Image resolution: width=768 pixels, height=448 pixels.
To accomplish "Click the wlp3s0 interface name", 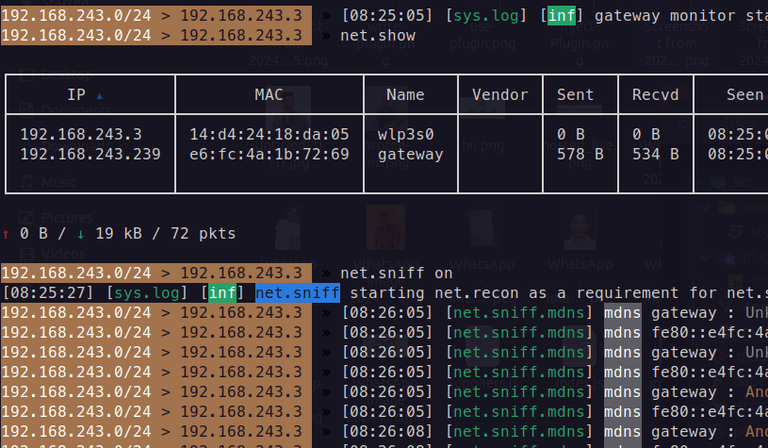I will [x=406, y=134].
